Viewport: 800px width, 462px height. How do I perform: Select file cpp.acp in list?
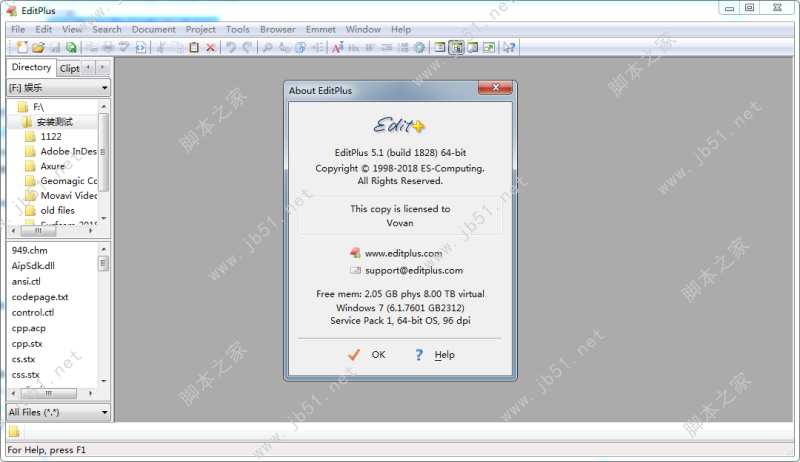tap(29, 328)
